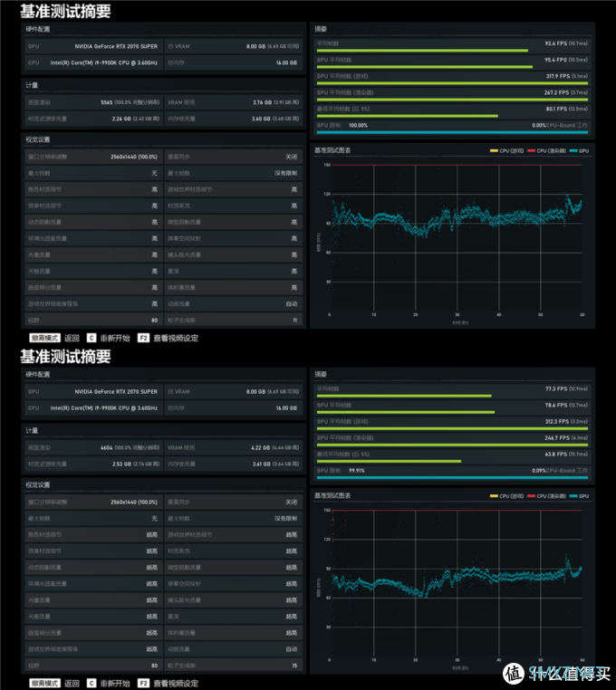Select the 317.9 FPS value

pos(558,76)
